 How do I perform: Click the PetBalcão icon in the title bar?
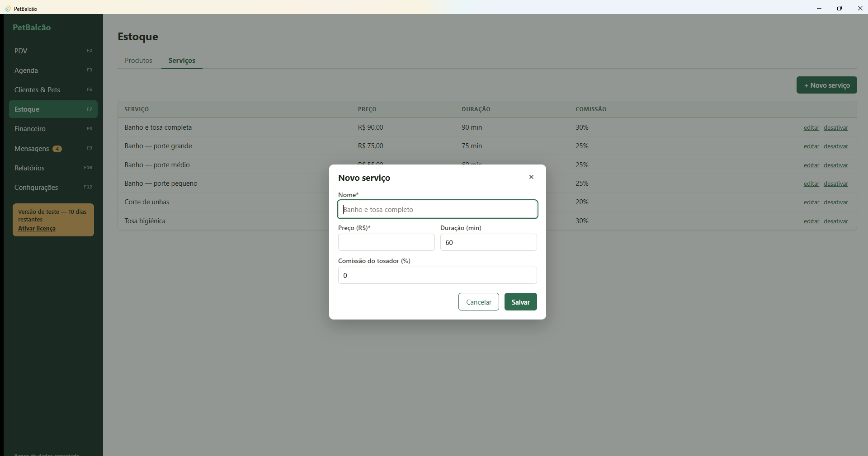[x=8, y=9]
